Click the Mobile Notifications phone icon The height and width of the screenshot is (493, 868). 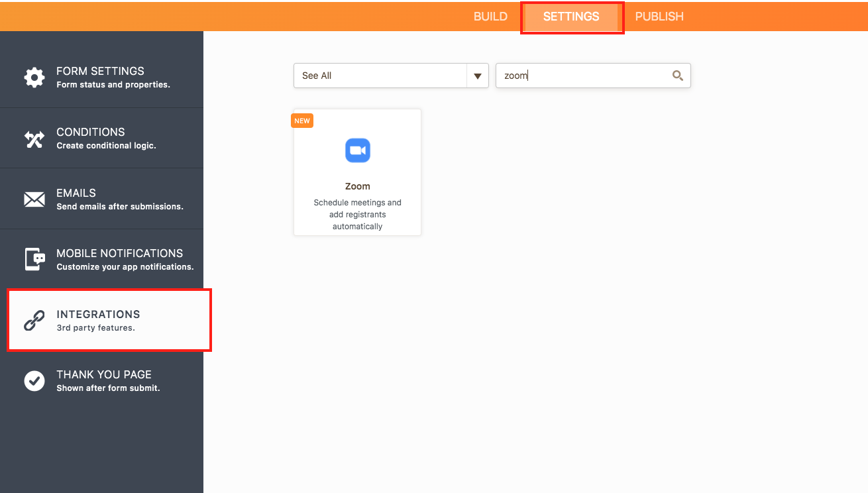pyautogui.click(x=34, y=260)
